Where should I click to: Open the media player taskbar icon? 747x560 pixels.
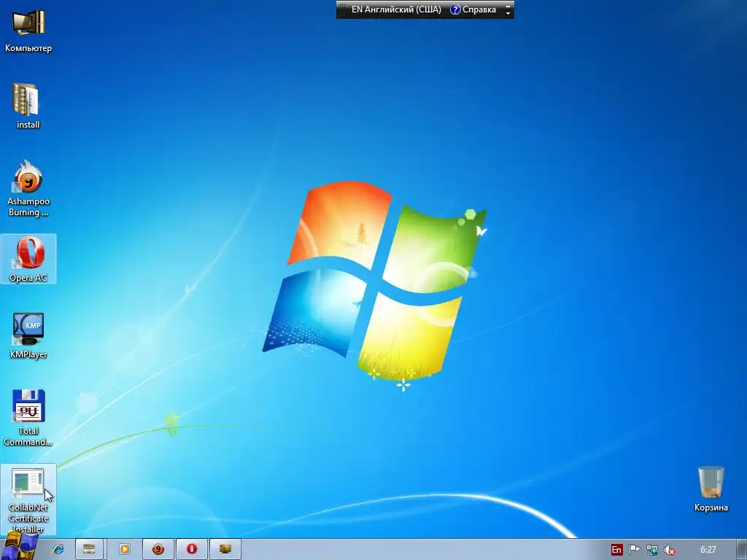[x=124, y=549]
